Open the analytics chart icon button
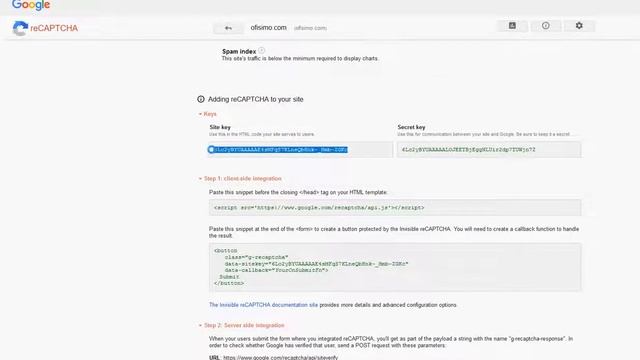The width and height of the screenshot is (640, 360). [512, 26]
